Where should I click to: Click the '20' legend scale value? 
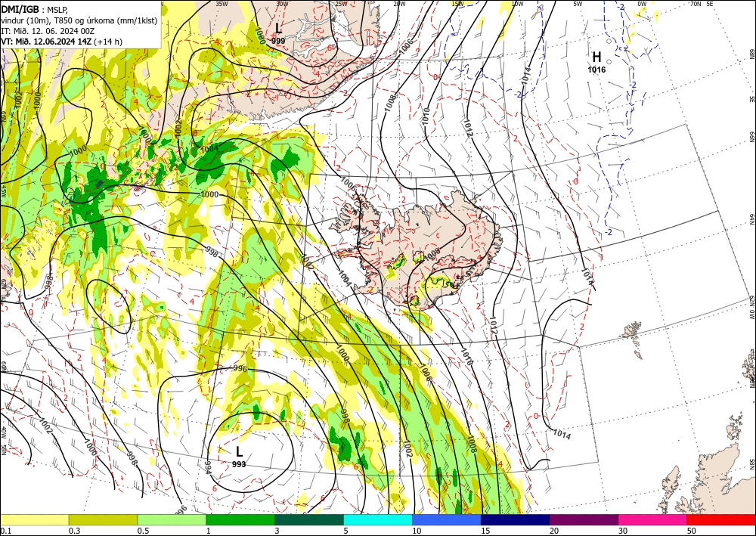[554, 531]
